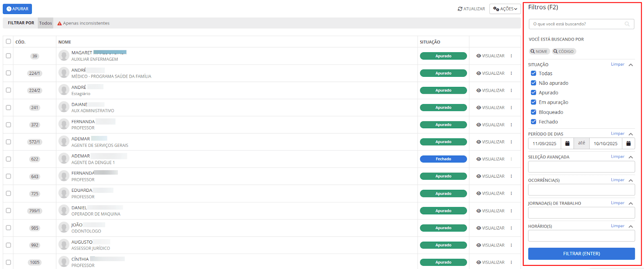The image size is (644, 269).
Task: Focus the Seleção Avançada input field
Action: pyautogui.click(x=581, y=166)
